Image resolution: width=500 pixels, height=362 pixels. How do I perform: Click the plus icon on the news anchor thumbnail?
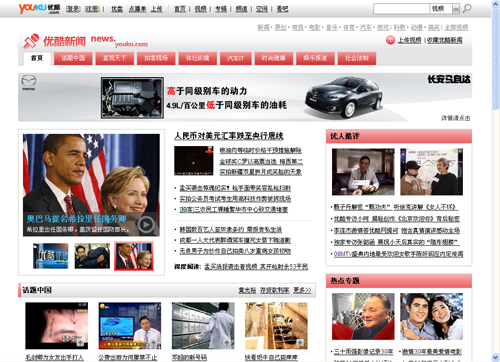pos(154,342)
